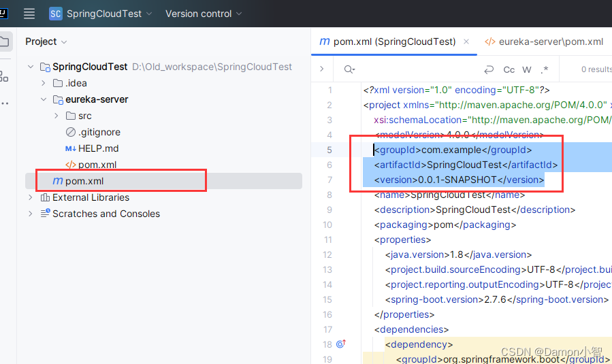612x364 pixels.
Task: Show more tool windows ellipsis
Action: (x=5, y=103)
